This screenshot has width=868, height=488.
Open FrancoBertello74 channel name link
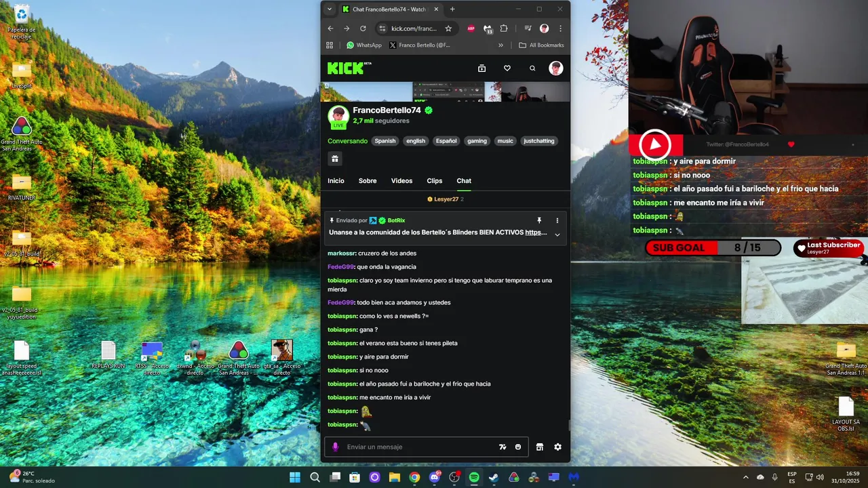coord(387,110)
